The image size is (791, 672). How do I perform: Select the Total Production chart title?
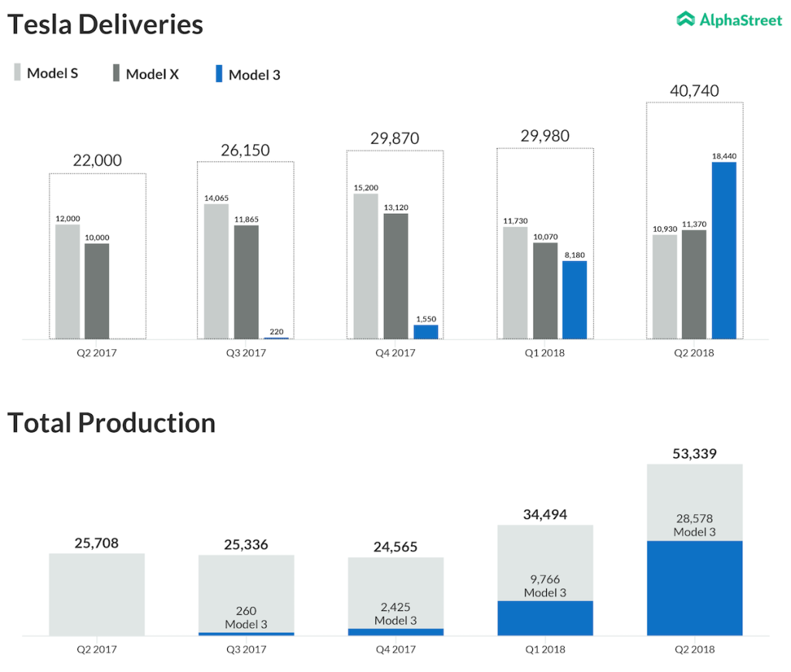tap(111, 423)
